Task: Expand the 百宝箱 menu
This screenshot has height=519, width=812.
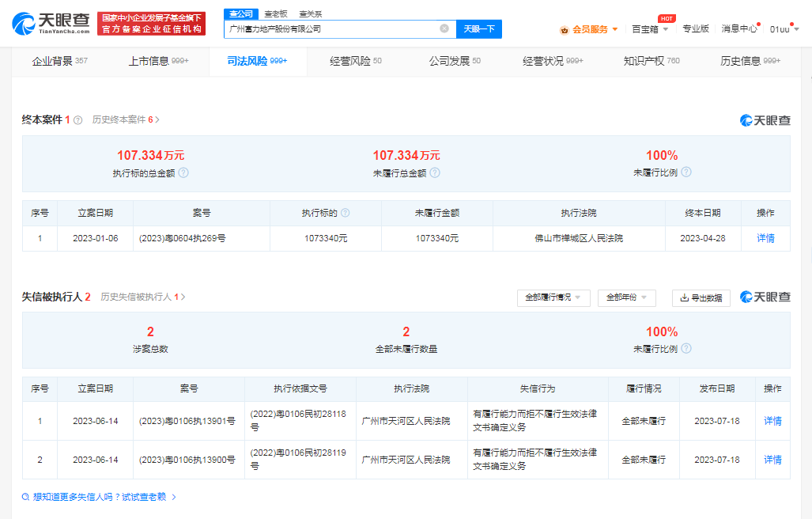Action: (650, 29)
